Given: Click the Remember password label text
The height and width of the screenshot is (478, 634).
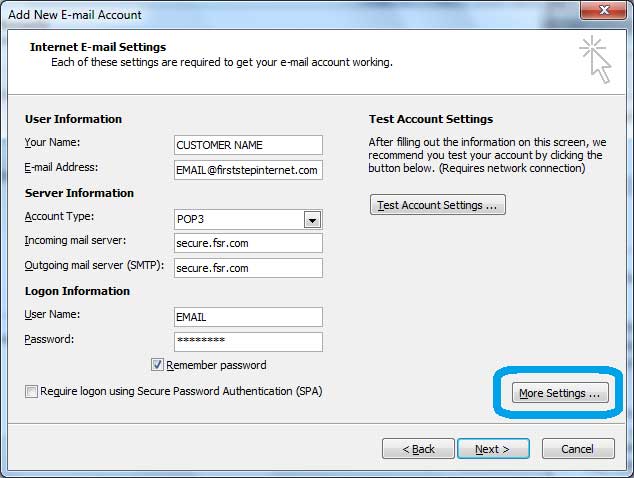Looking at the screenshot, I should [216, 366].
